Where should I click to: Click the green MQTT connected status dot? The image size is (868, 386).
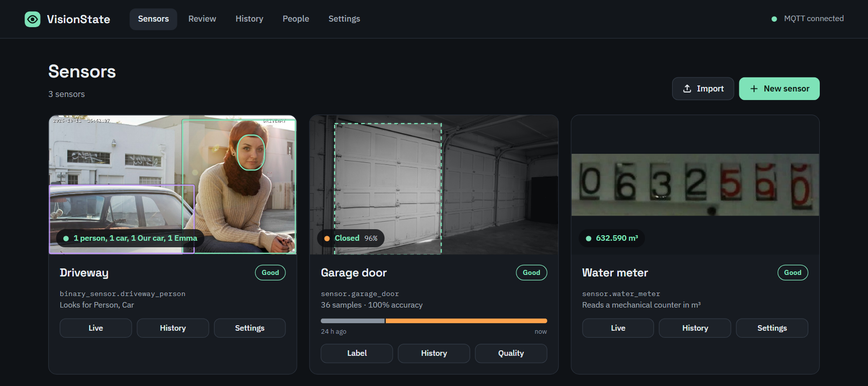pyautogui.click(x=774, y=19)
